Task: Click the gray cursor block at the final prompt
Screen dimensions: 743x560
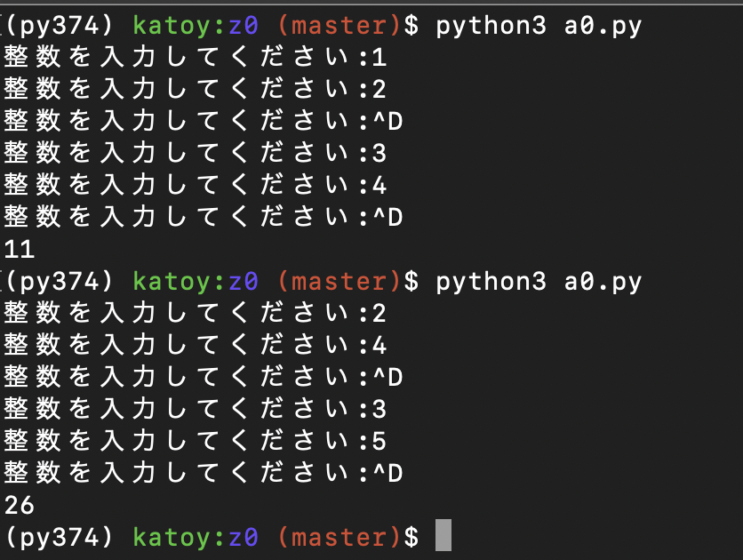Action: 443,535
